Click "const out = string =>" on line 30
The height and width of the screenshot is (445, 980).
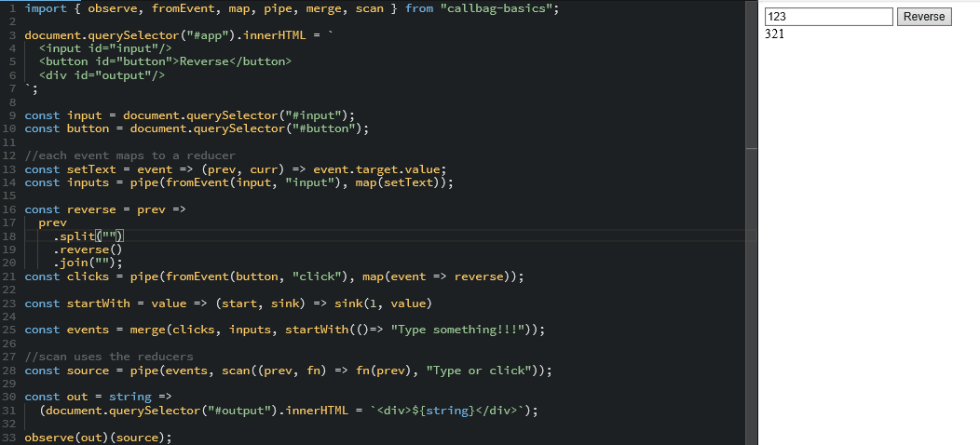(x=98, y=397)
